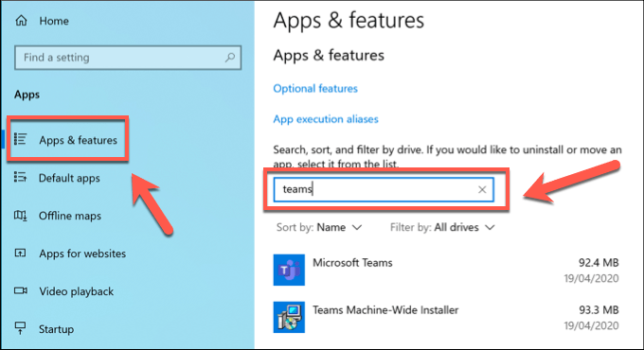Click the Apps & features list icon
The height and width of the screenshot is (350, 644).
21,139
